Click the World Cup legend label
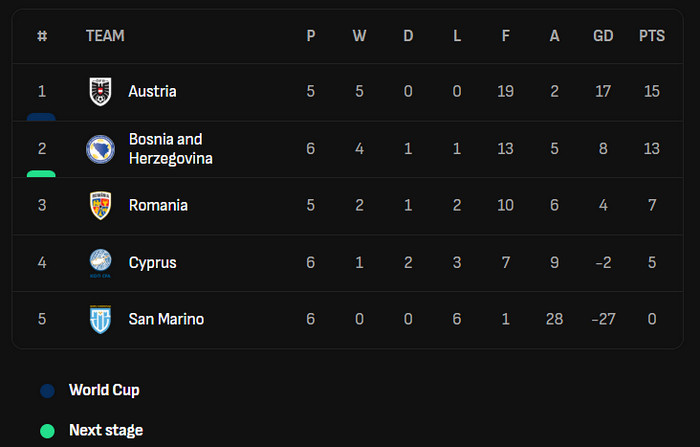 104,390
